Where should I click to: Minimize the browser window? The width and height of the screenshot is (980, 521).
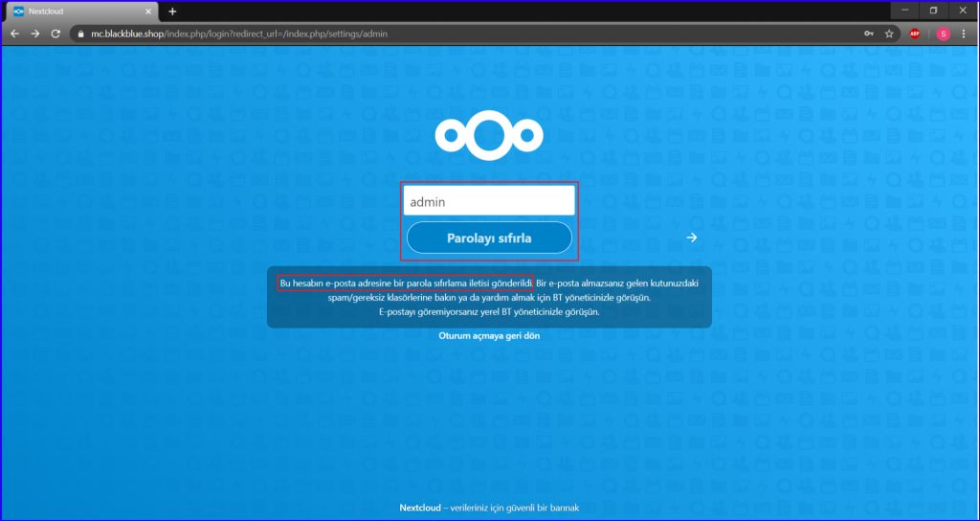[905, 11]
